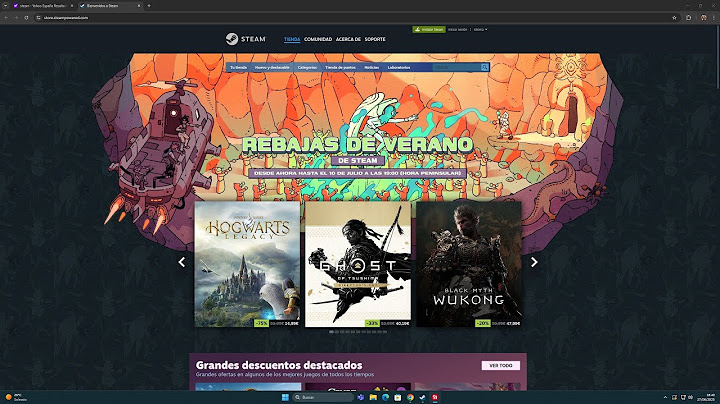Viewport: 720px width, 404px height.
Task: Click the VER TODO button
Action: coord(501,365)
